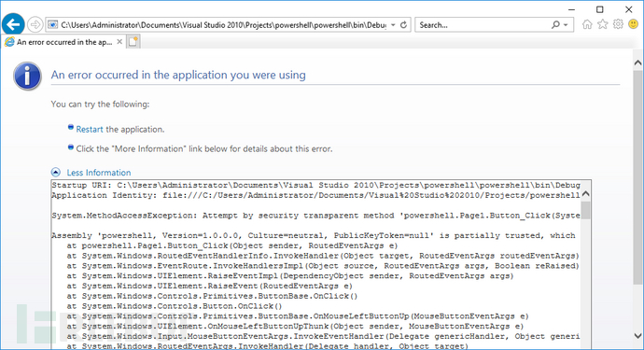Screen dimensions: 644x350
Task: Click the details box scroll-up arrow
Action: click(586, 193)
